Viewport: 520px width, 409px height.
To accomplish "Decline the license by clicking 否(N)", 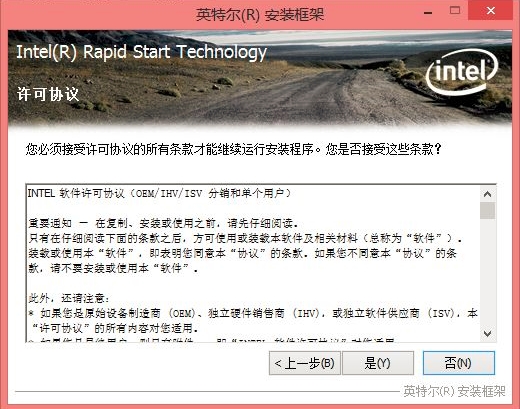I will click(x=459, y=363).
